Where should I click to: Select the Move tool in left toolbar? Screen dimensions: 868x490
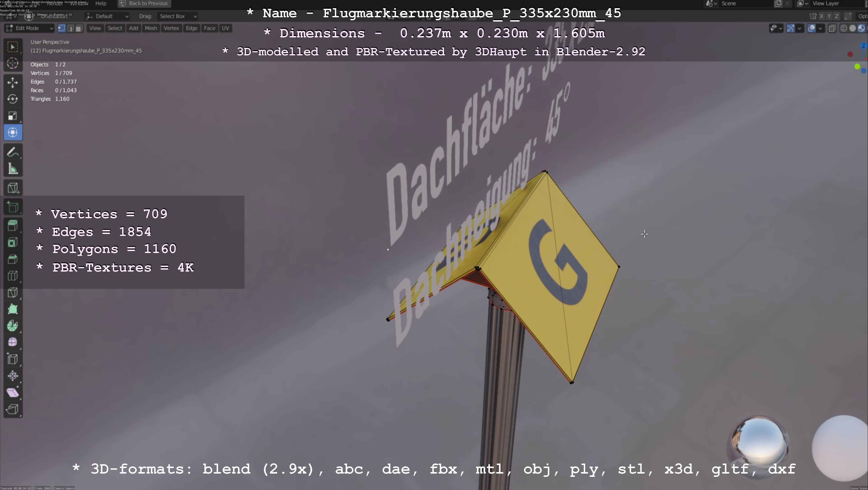13,83
